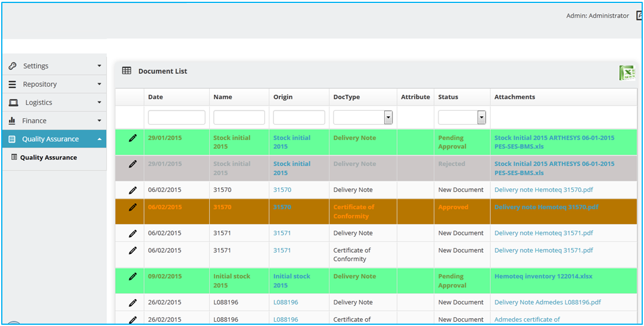This screenshot has width=644, height=326.
Task: Open the Finance menu section
Action: click(54, 121)
